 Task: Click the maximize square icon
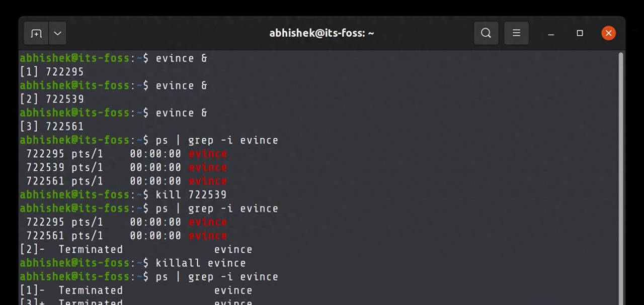pyautogui.click(x=580, y=33)
